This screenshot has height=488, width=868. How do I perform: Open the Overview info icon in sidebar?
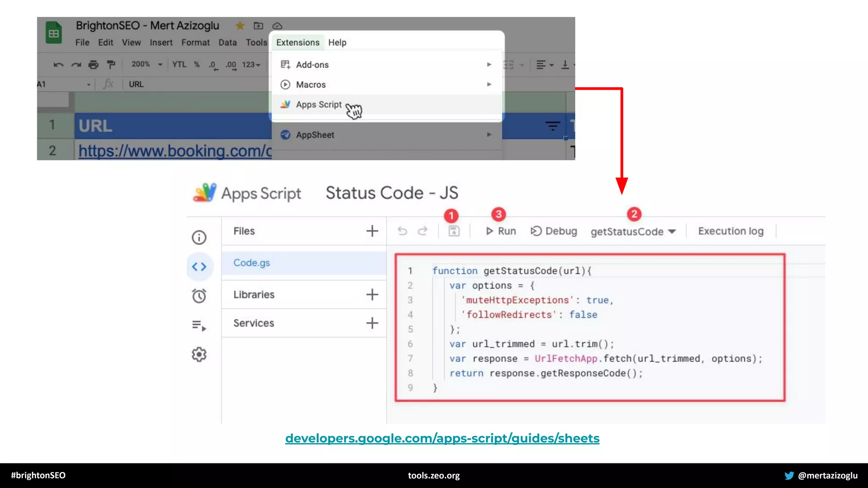pyautogui.click(x=199, y=238)
